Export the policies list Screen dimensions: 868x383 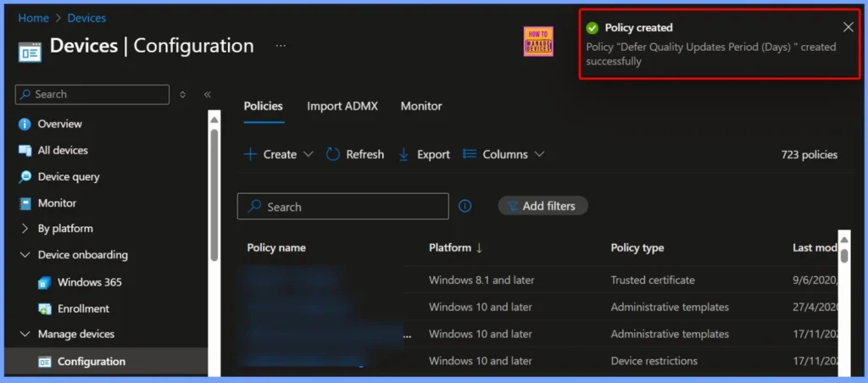[x=423, y=154]
